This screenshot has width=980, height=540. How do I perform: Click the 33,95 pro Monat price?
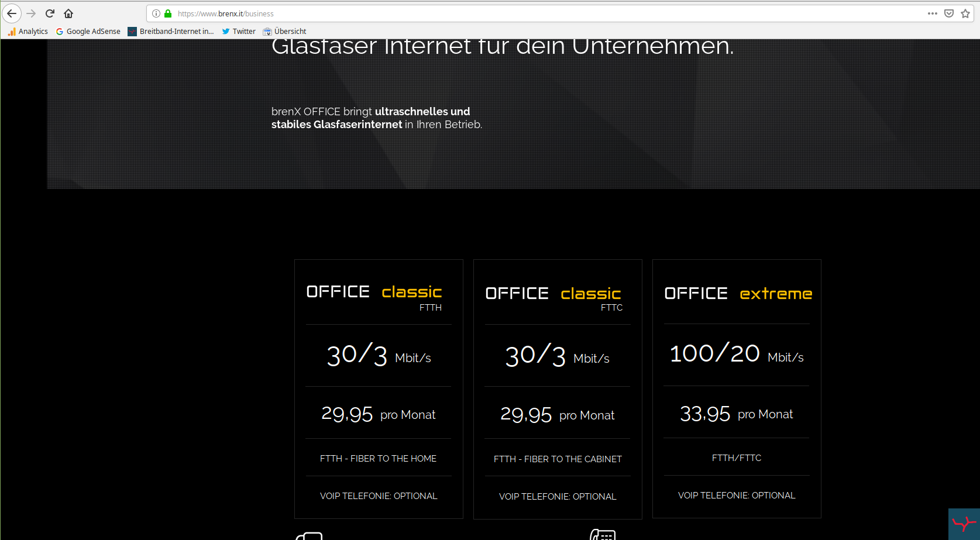(x=736, y=414)
